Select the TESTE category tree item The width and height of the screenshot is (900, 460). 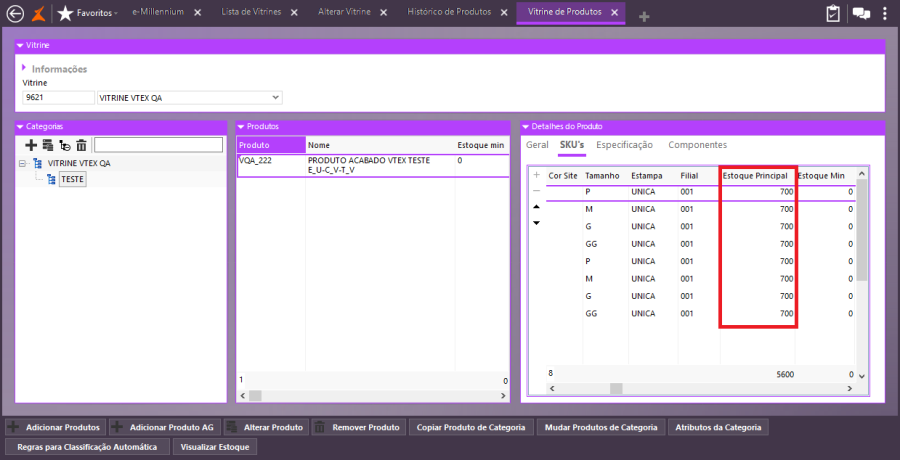(x=72, y=179)
